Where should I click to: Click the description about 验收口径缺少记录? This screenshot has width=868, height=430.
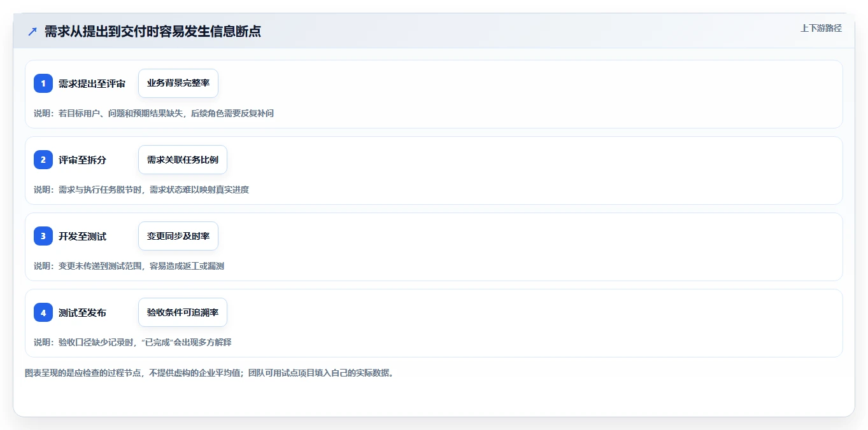(132, 342)
